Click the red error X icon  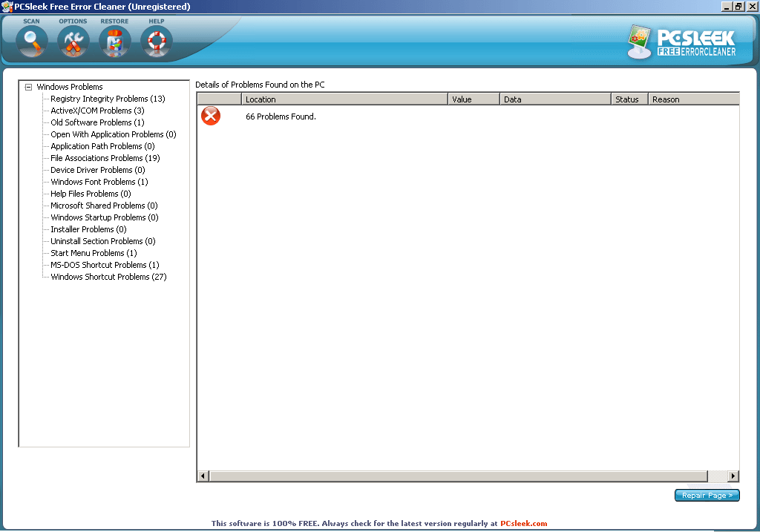click(211, 116)
